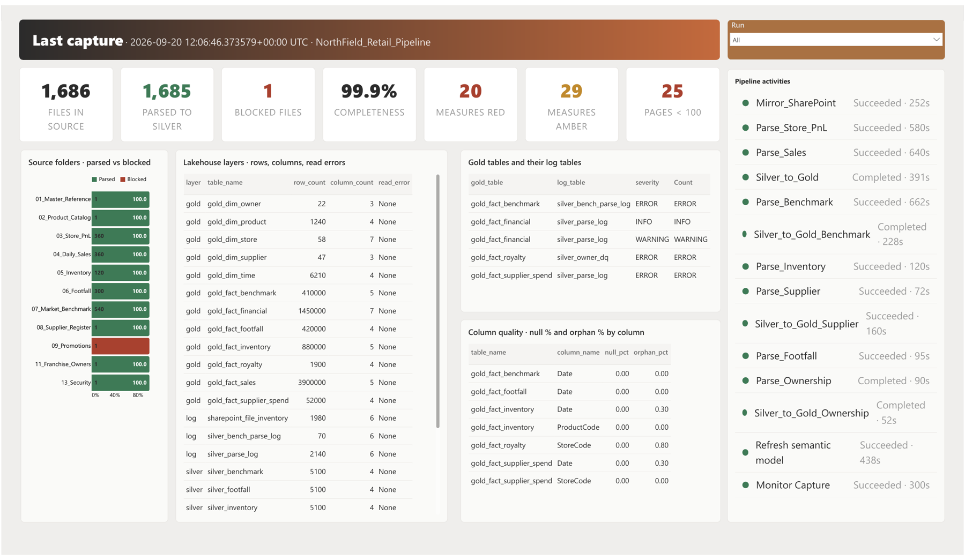965x560 pixels.
Task: Click the Blocked Files KPI card
Action: (268, 104)
